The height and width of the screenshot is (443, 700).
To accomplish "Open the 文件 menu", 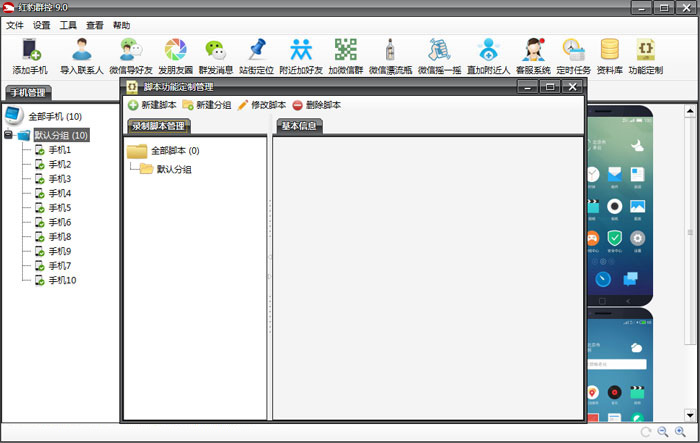I will [14, 25].
